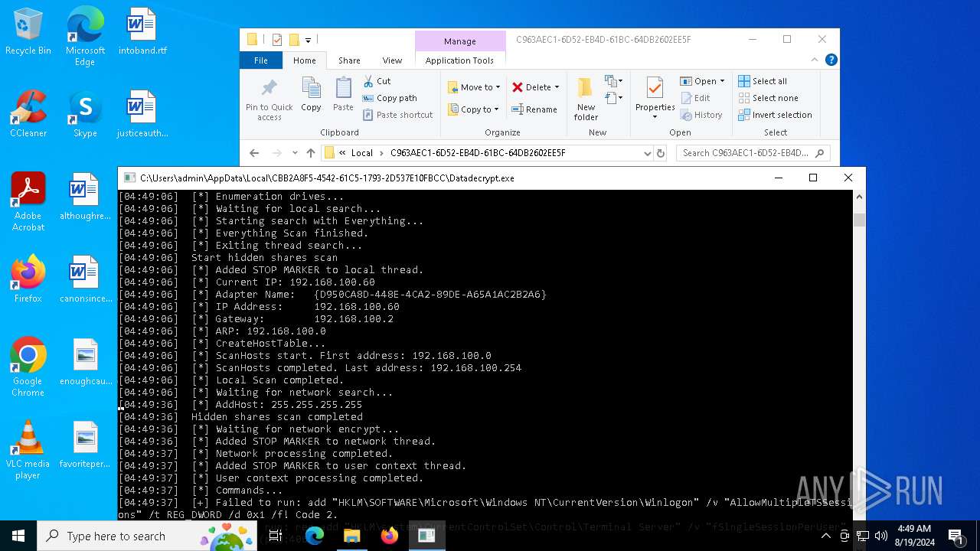The height and width of the screenshot is (551, 980).
Task: Click Invert selection in ribbon
Action: [x=775, y=115]
